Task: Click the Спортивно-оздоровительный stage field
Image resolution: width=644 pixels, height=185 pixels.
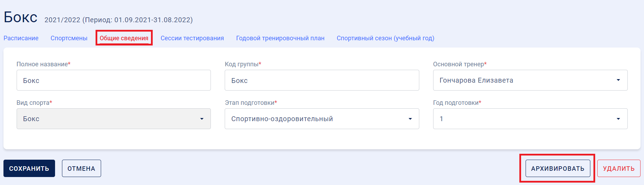Action: [x=322, y=119]
